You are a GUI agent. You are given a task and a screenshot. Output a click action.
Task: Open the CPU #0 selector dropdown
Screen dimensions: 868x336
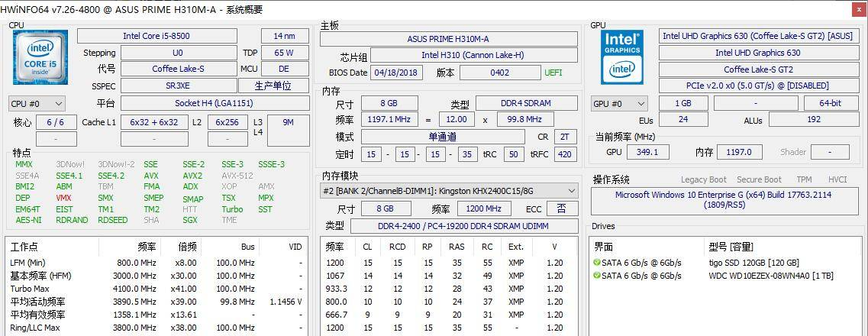[37, 104]
